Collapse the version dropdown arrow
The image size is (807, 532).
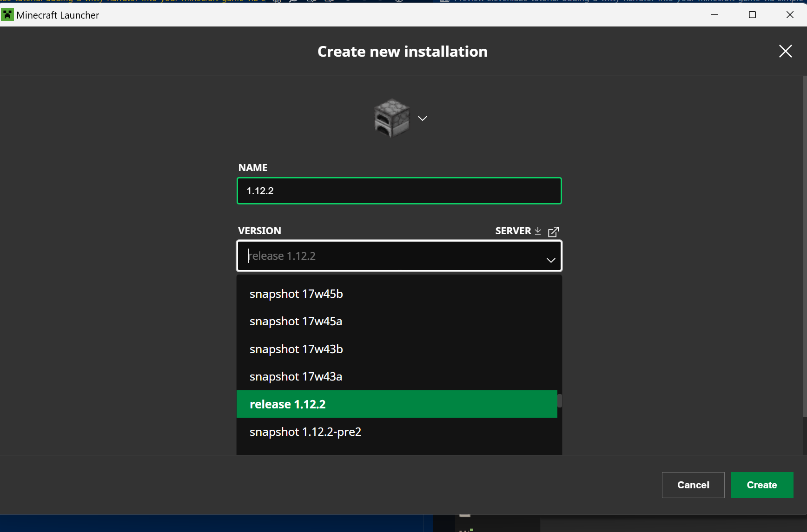[551, 260]
